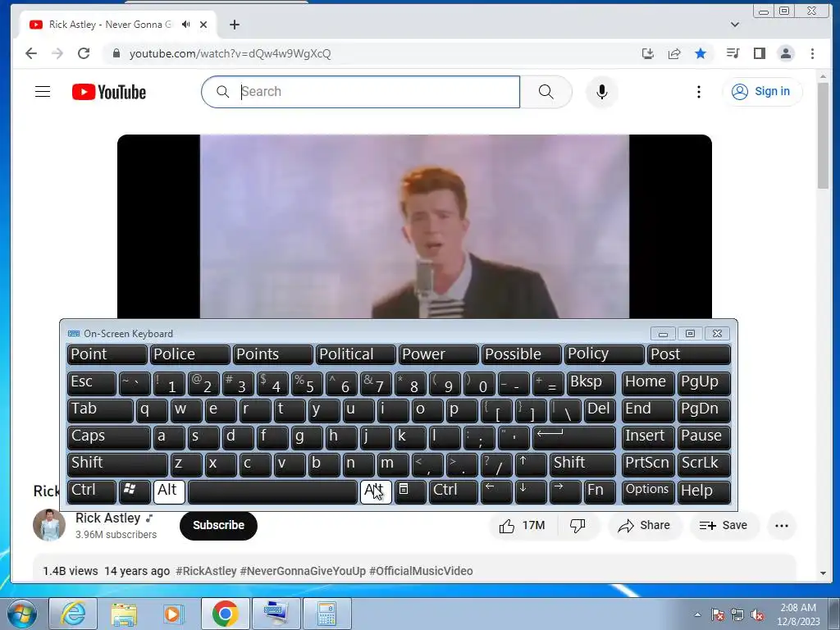This screenshot has height=630, width=840.
Task: Click spacebar on on-screen keyboard
Action: point(272,491)
